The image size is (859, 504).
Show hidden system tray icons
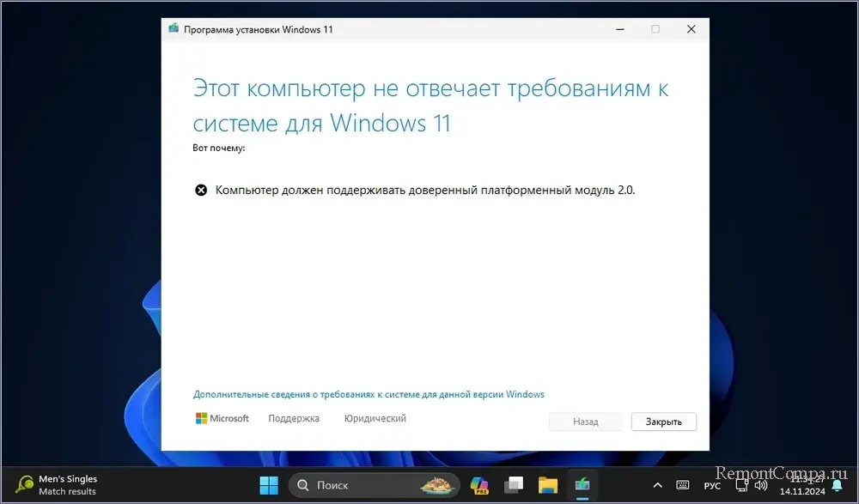(658, 485)
